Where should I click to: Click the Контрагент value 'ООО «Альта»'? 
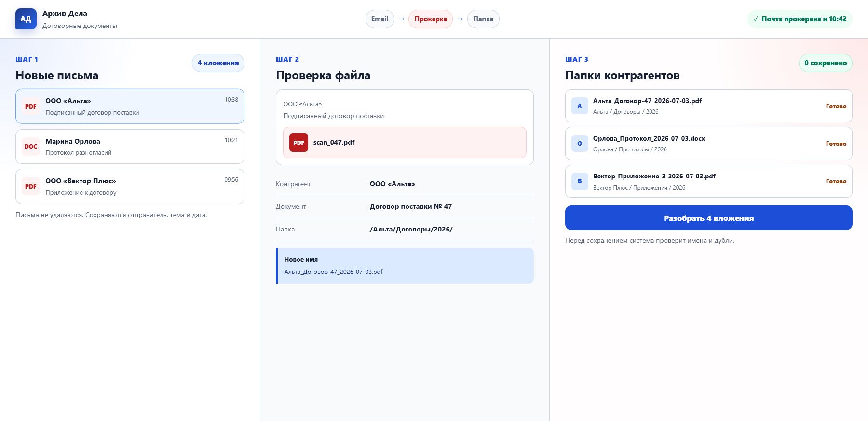pos(393,184)
